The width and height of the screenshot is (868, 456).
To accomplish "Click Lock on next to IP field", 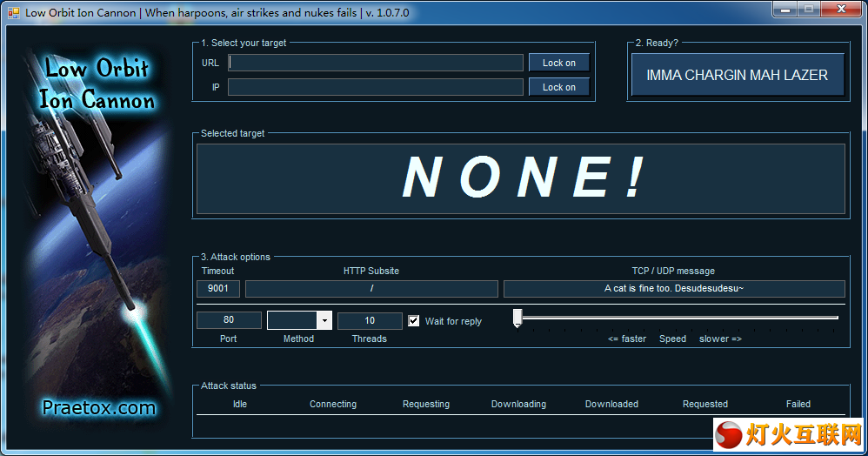I will [x=559, y=87].
